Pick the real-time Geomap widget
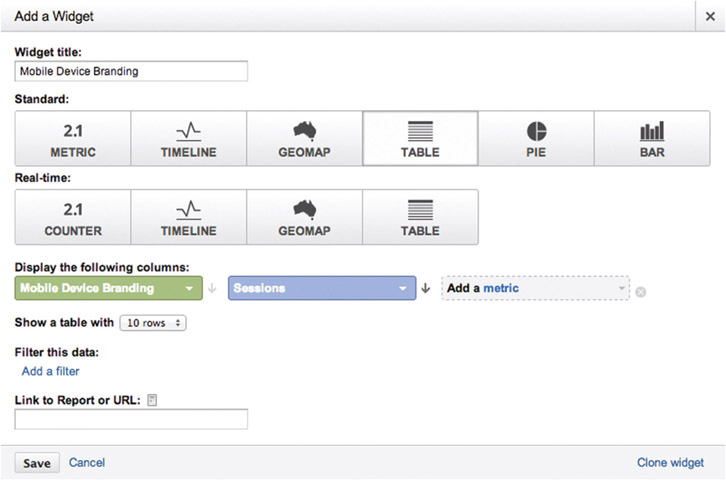Image resolution: width=726 pixels, height=480 pixels. pos(304,216)
